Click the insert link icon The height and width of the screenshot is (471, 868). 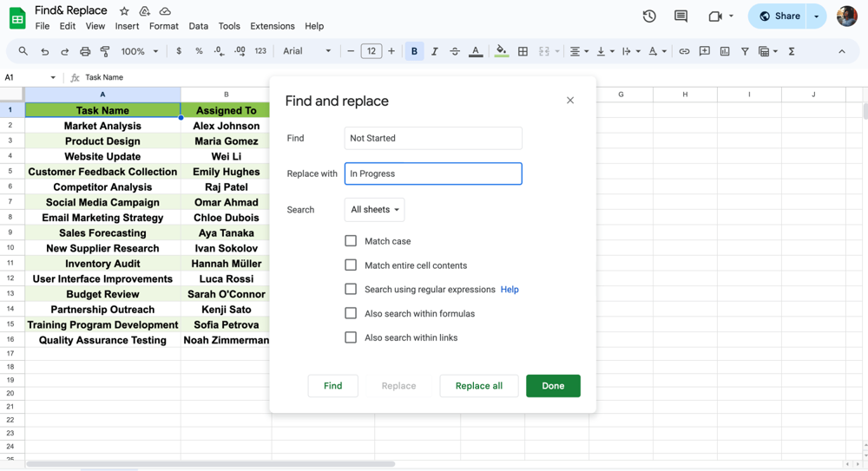(684, 52)
